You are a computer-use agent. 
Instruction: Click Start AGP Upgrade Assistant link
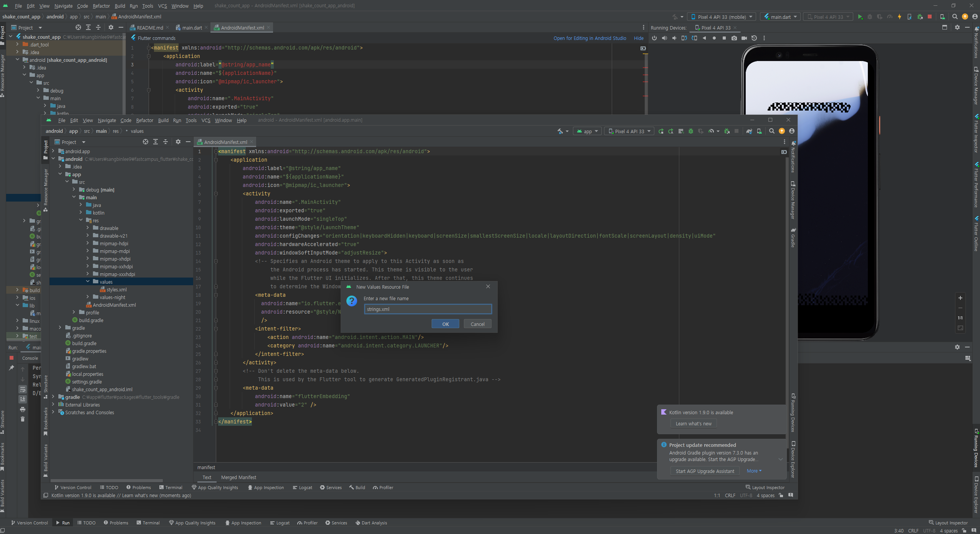tap(705, 471)
